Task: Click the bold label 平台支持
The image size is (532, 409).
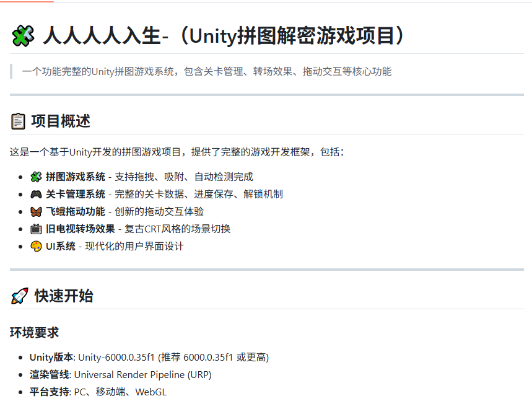Action: (50, 392)
